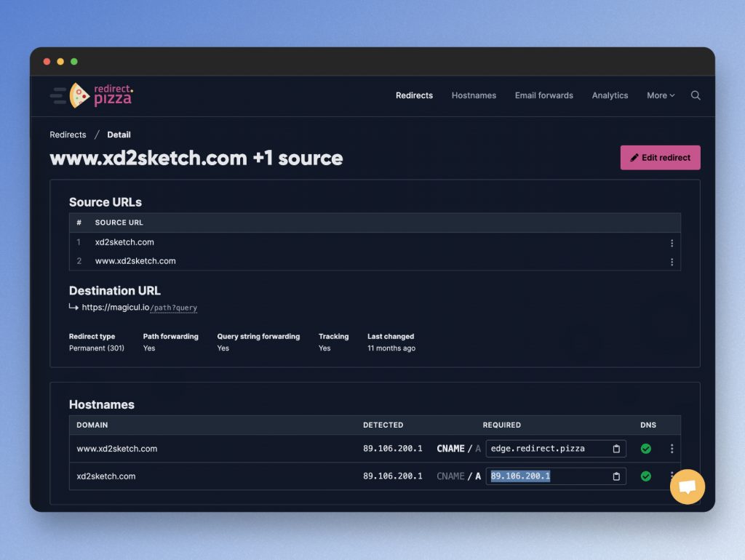745x560 pixels.
Task: Copy edge.redirect.pizza value with clipboard icon
Action: [616, 449]
